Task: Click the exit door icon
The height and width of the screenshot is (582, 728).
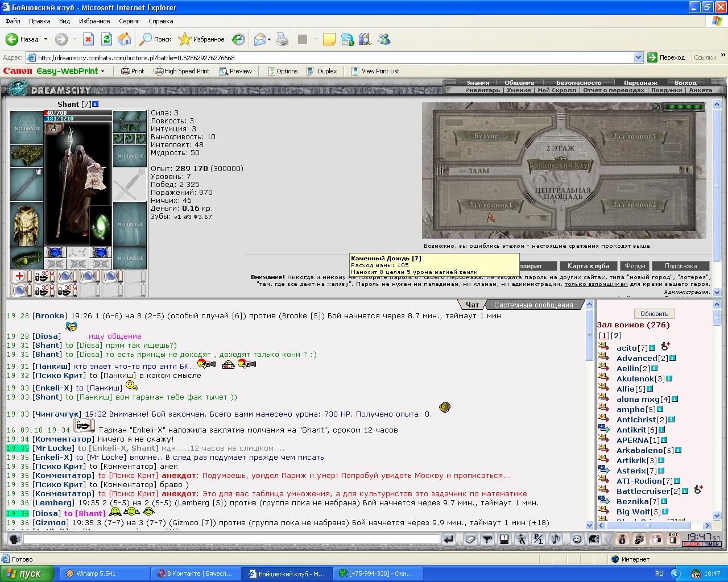Action: [673, 539]
